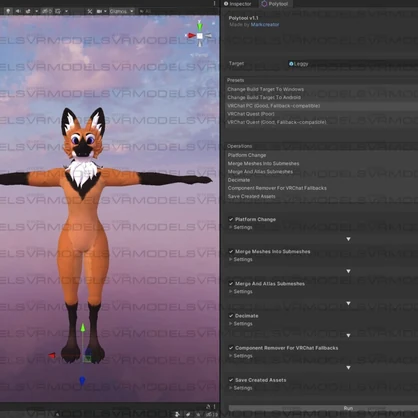Switch to the Inspector tab

pyautogui.click(x=237, y=4)
